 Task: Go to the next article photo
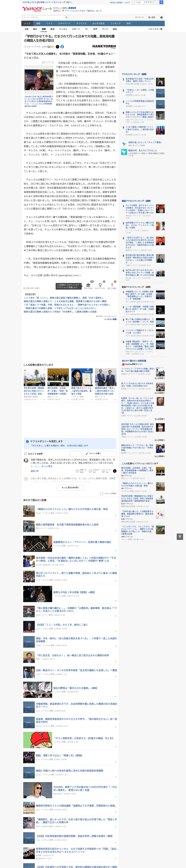(52, 62)
